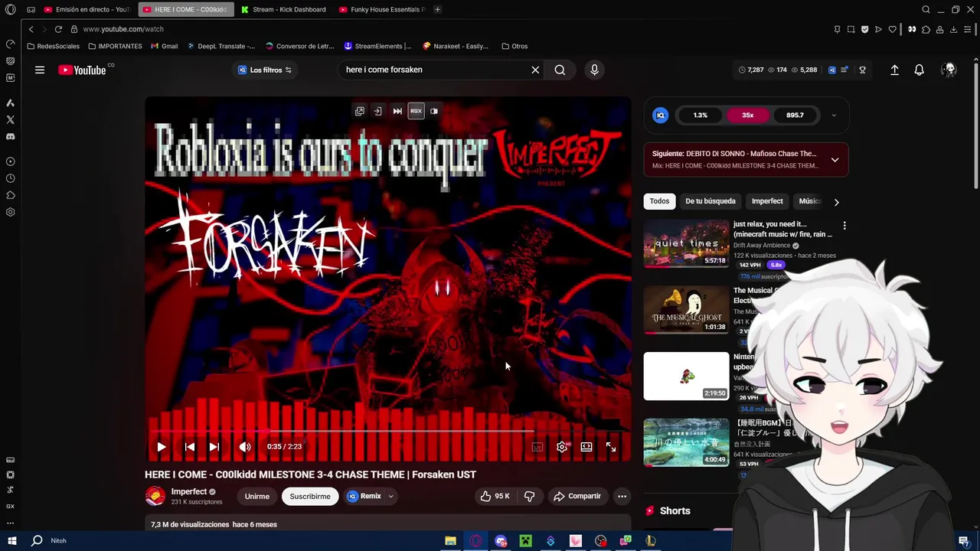Screen dimensions: 980x551
Task: Open quiet times video thumbnail
Action: point(686,244)
